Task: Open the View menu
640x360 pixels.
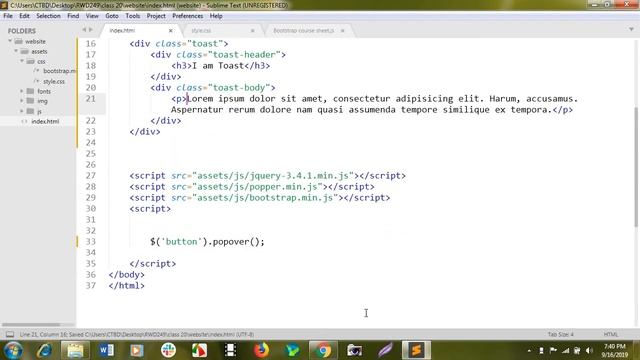Action: [x=92, y=16]
